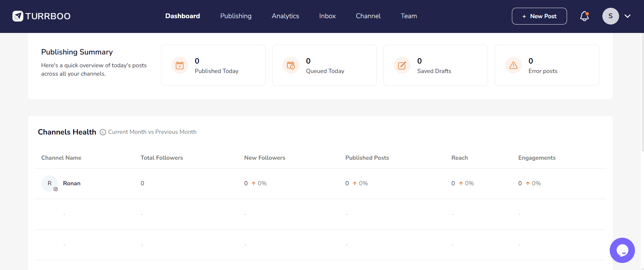Click the Engagements column header
This screenshot has height=270, width=644.
[537, 158]
